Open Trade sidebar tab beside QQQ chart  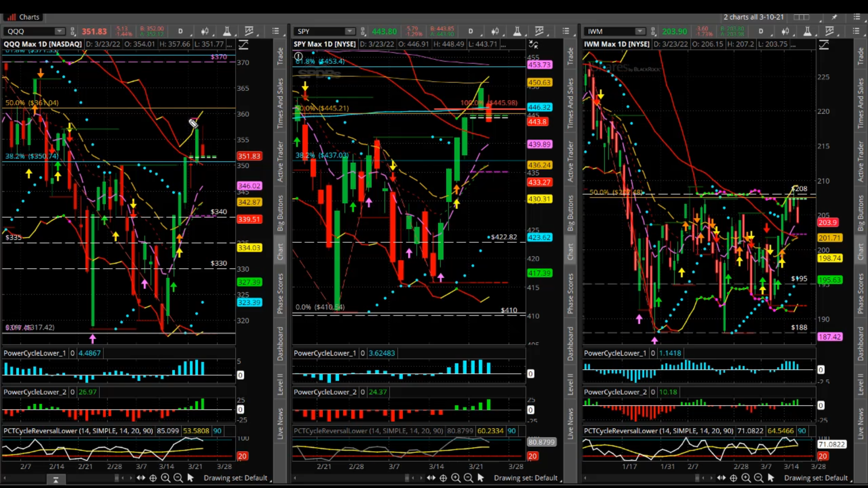[x=280, y=56]
